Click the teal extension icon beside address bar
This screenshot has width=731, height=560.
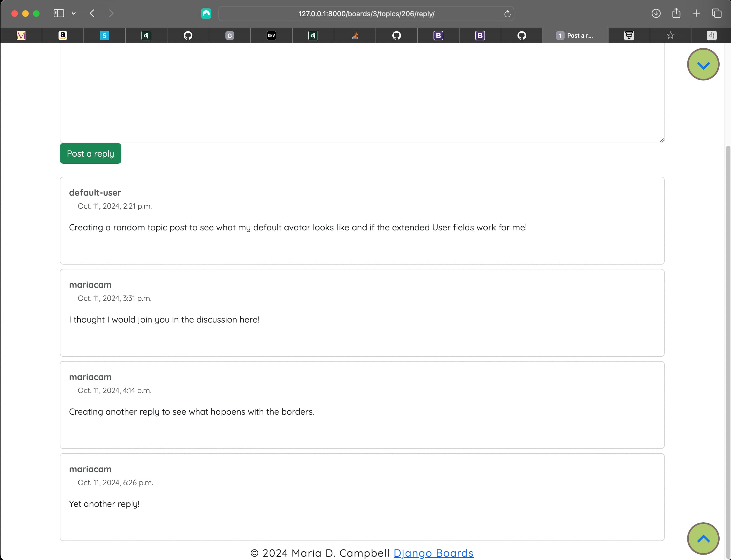[206, 13]
